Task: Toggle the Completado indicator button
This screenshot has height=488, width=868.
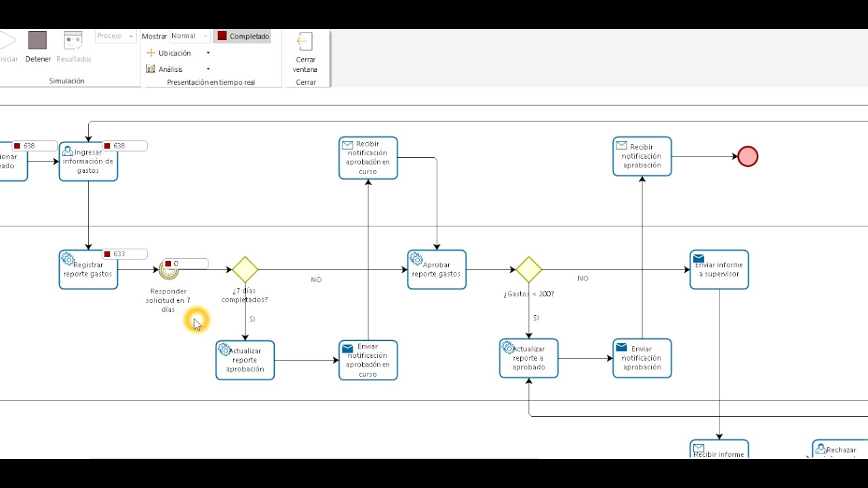Action: coord(243,36)
